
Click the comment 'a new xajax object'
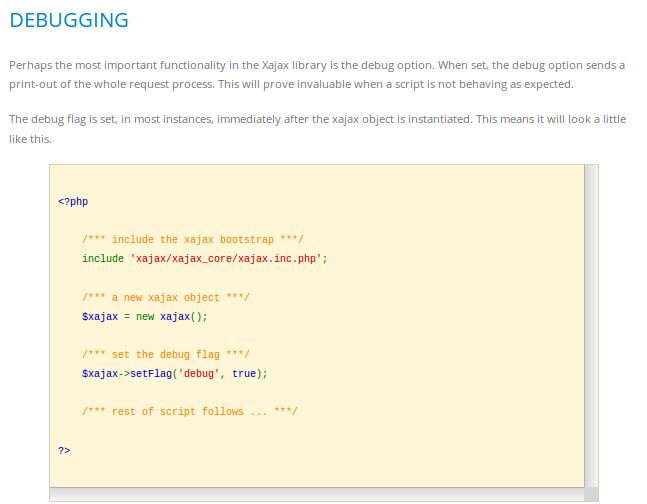166,298
